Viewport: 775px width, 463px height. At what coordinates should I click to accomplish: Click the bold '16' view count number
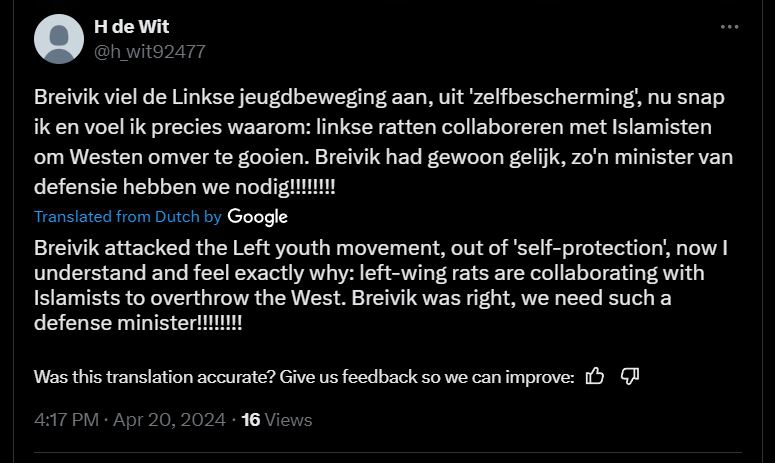(251, 420)
